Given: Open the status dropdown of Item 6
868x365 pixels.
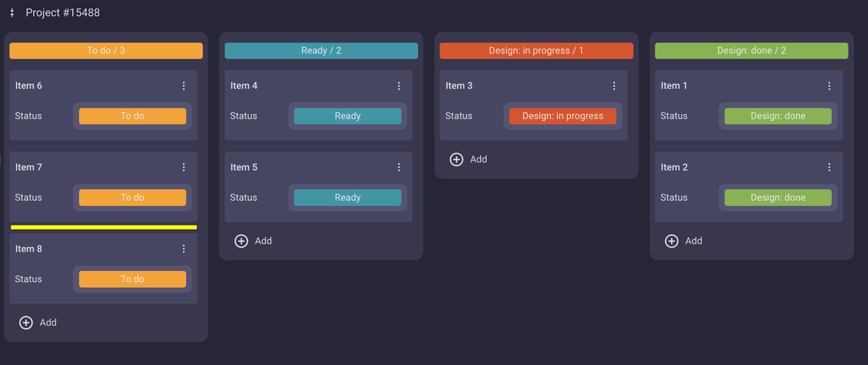Looking at the screenshot, I should pos(132,116).
